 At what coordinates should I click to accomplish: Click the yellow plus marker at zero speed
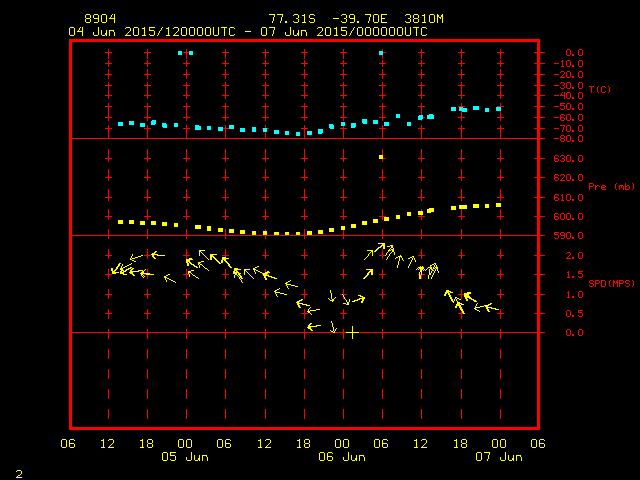352,333
